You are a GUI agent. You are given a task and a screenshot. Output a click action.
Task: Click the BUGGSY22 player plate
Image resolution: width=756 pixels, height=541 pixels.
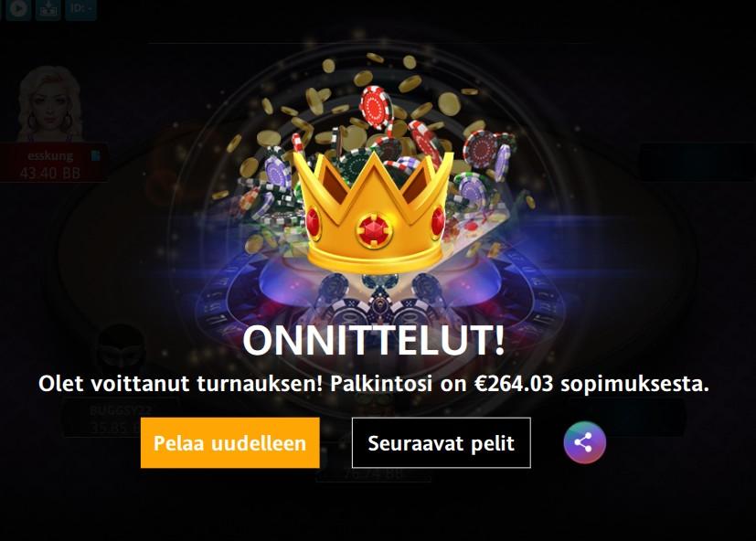click(121, 418)
